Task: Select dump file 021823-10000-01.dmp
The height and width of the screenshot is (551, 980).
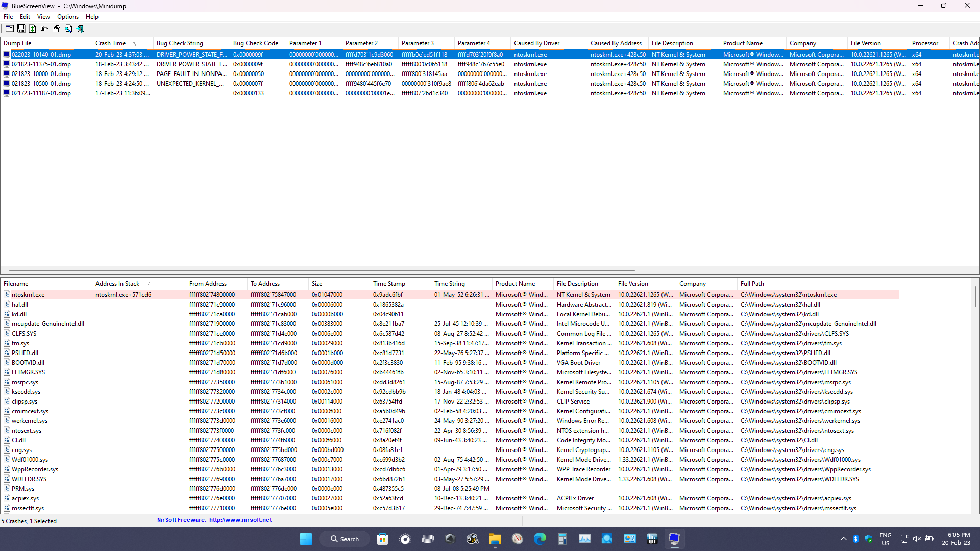Action: [41, 74]
